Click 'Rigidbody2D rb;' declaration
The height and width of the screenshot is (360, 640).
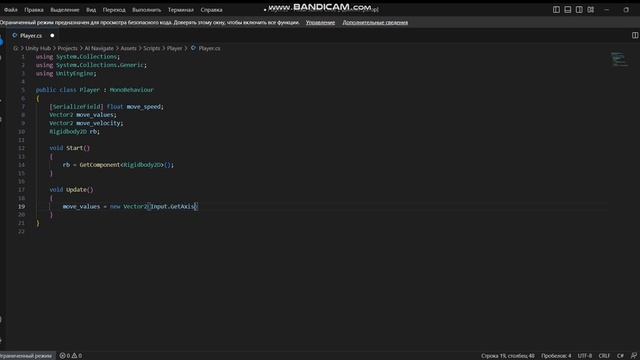(75, 132)
